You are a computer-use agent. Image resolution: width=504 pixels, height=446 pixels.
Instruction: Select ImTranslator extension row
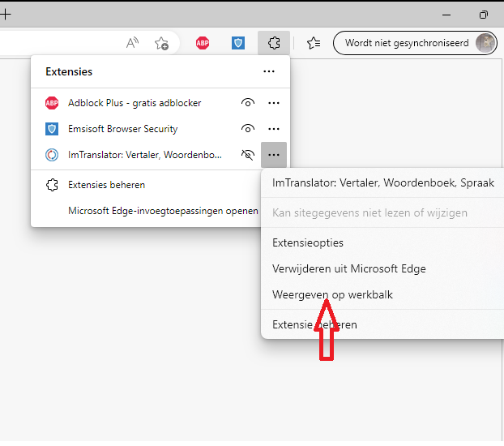tap(160, 155)
